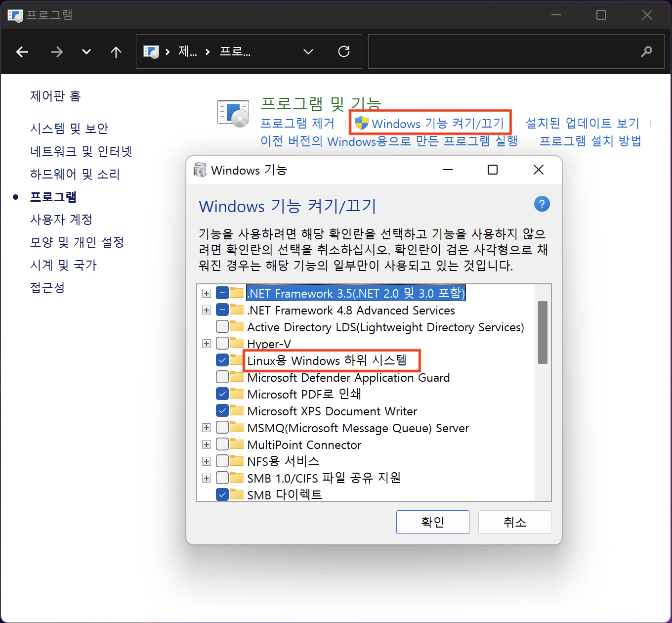Disable Microsoft XPS Document Writer
The width and height of the screenshot is (672, 623).
coord(222,410)
